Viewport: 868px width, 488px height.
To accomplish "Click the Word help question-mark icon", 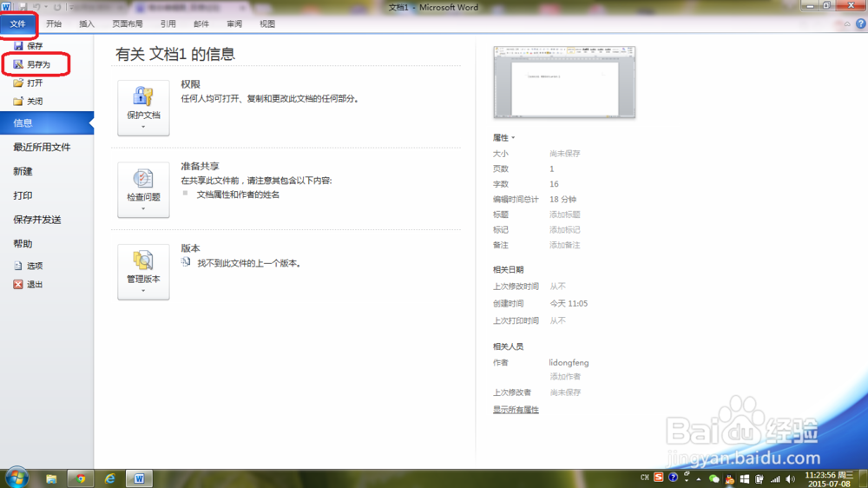I will [861, 23].
